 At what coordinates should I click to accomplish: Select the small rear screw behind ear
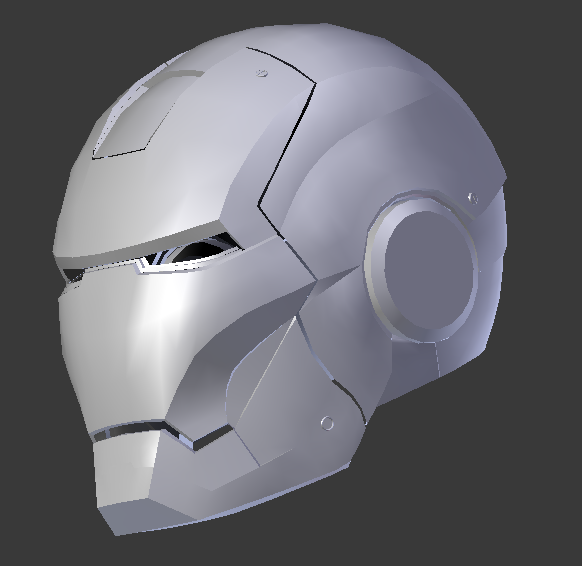point(473,198)
